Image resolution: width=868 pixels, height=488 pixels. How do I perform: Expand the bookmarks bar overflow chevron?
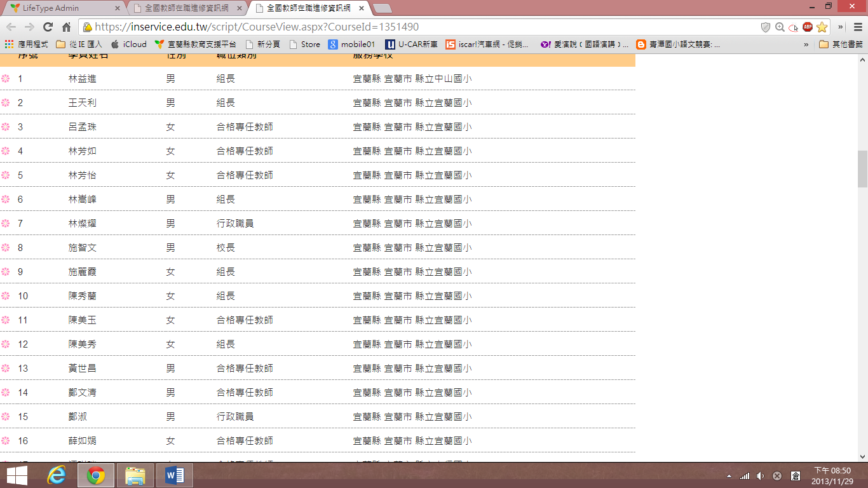click(806, 44)
